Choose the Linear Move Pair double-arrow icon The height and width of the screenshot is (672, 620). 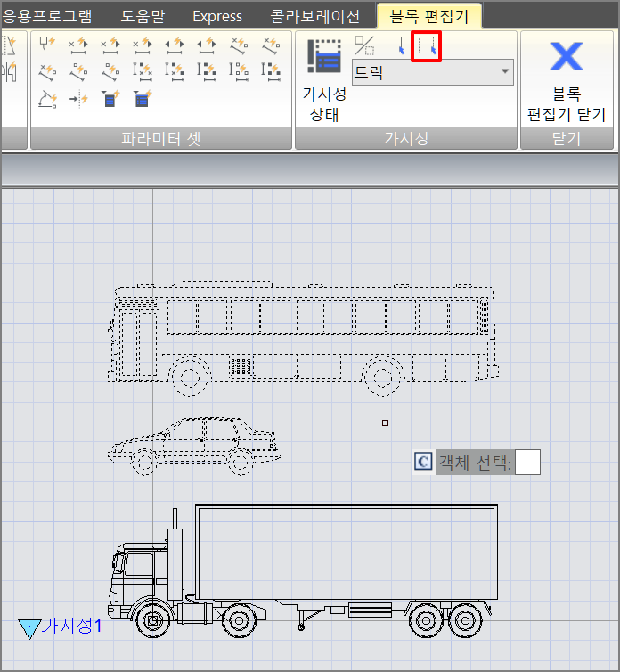coord(175,45)
